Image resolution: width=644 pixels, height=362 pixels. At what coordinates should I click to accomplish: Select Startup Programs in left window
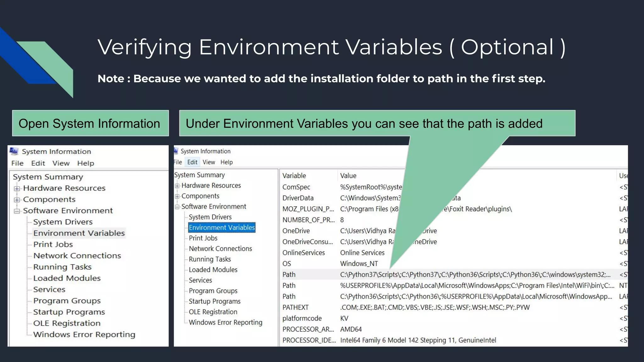pyautogui.click(x=69, y=312)
